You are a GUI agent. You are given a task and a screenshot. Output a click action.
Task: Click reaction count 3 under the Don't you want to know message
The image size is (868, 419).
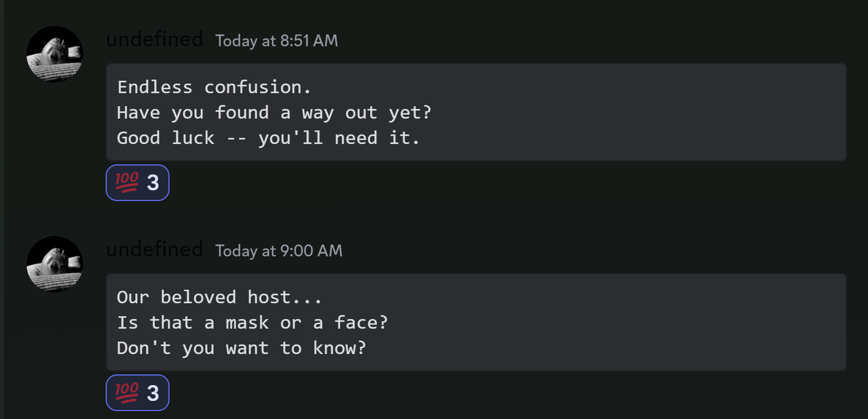coord(153,393)
